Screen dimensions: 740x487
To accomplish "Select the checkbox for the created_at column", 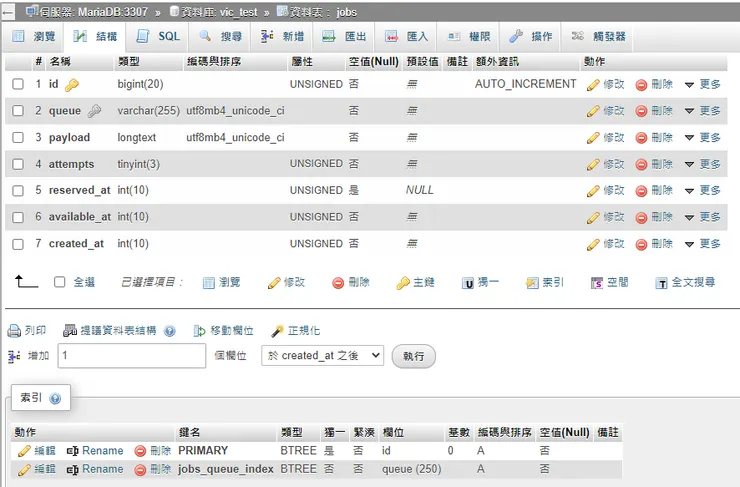I will point(18,244).
